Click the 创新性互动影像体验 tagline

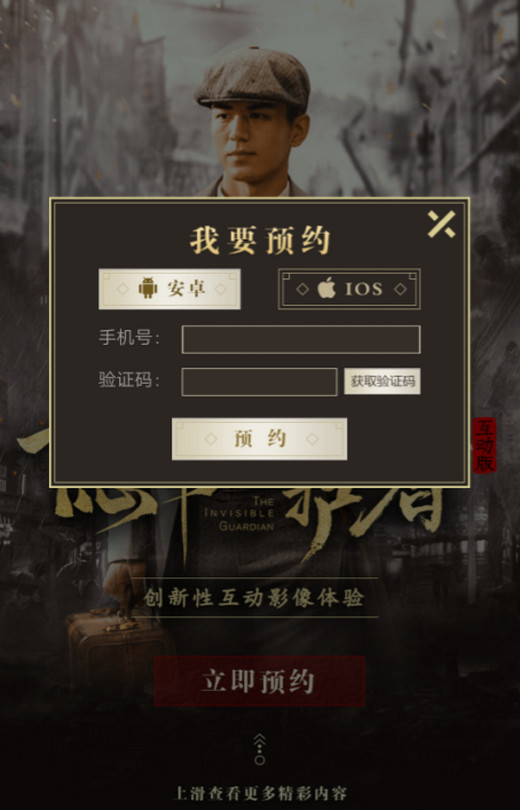(254, 598)
